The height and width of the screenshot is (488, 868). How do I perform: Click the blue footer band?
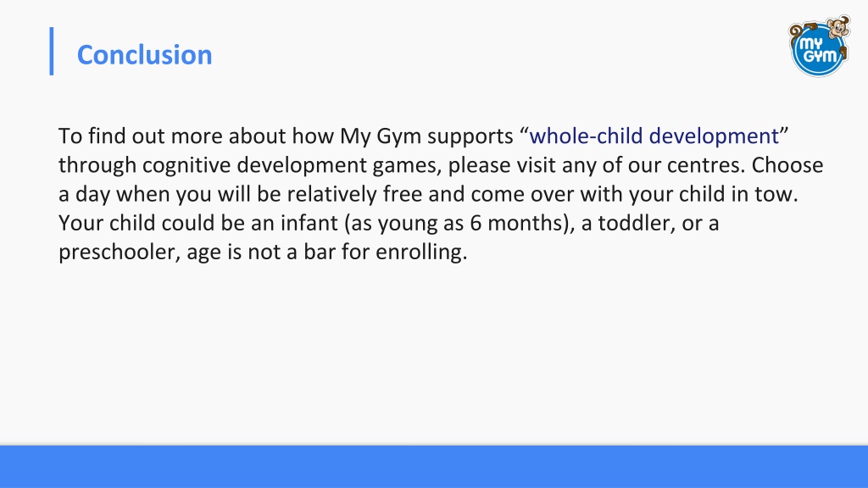coord(434,467)
